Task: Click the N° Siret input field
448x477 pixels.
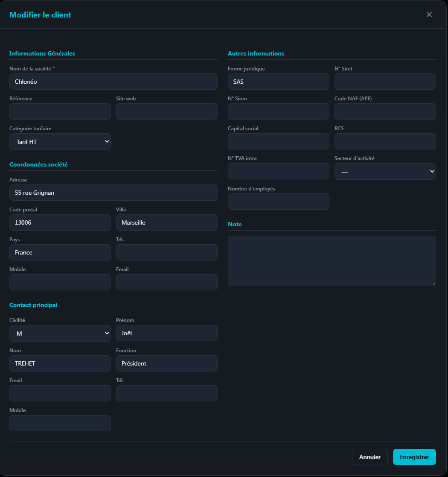Action: pyautogui.click(x=385, y=82)
